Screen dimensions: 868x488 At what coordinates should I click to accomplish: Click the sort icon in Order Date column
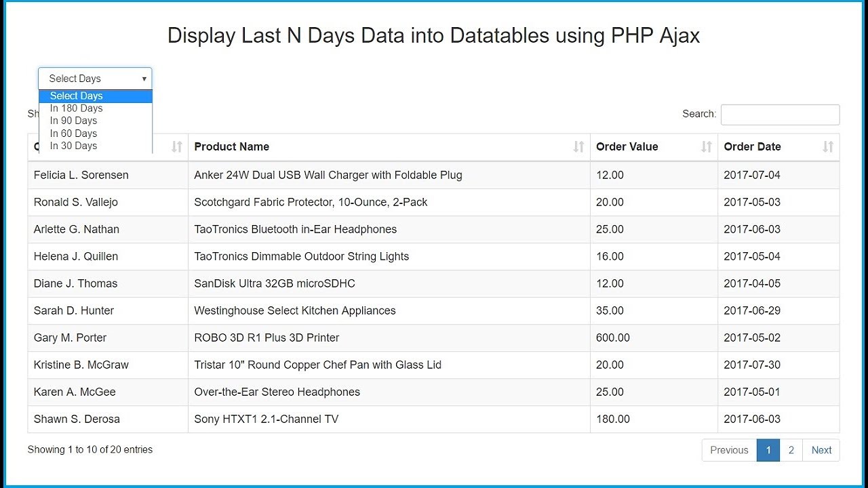coord(827,147)
